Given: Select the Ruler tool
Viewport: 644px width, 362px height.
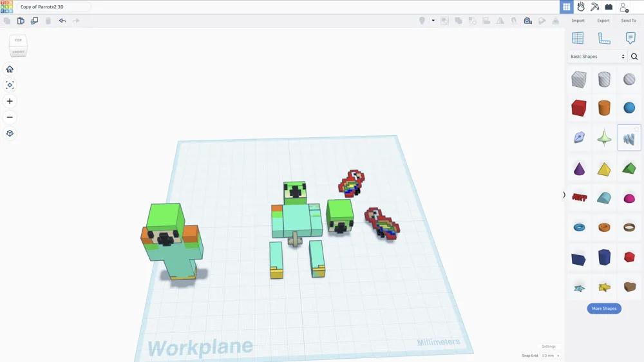Looking at the screenshot, I should coord(604,38).
